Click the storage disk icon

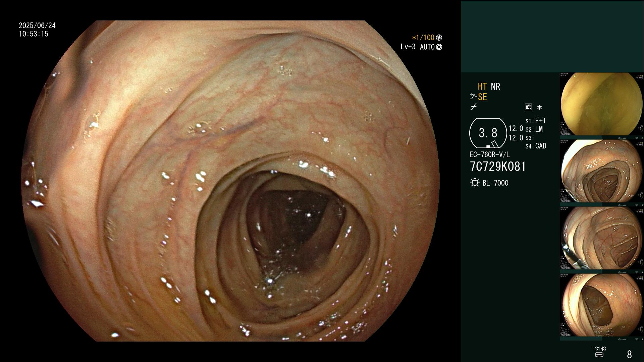[599, 355]
